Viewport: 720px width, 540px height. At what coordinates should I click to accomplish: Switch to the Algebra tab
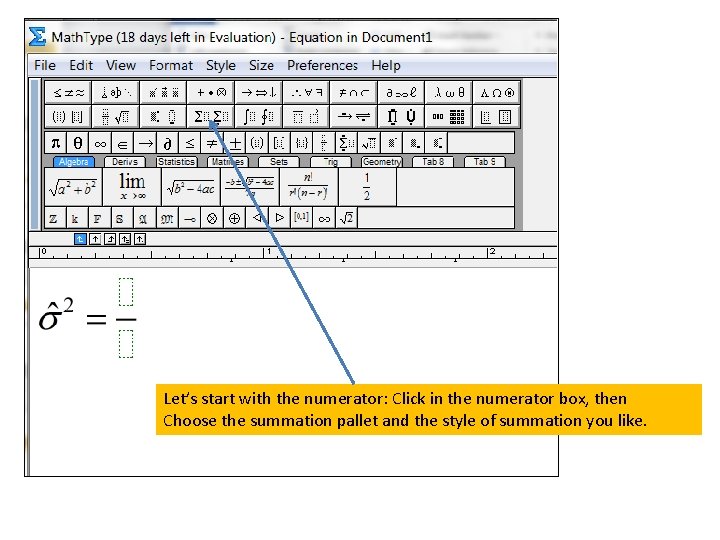[73, 162]
